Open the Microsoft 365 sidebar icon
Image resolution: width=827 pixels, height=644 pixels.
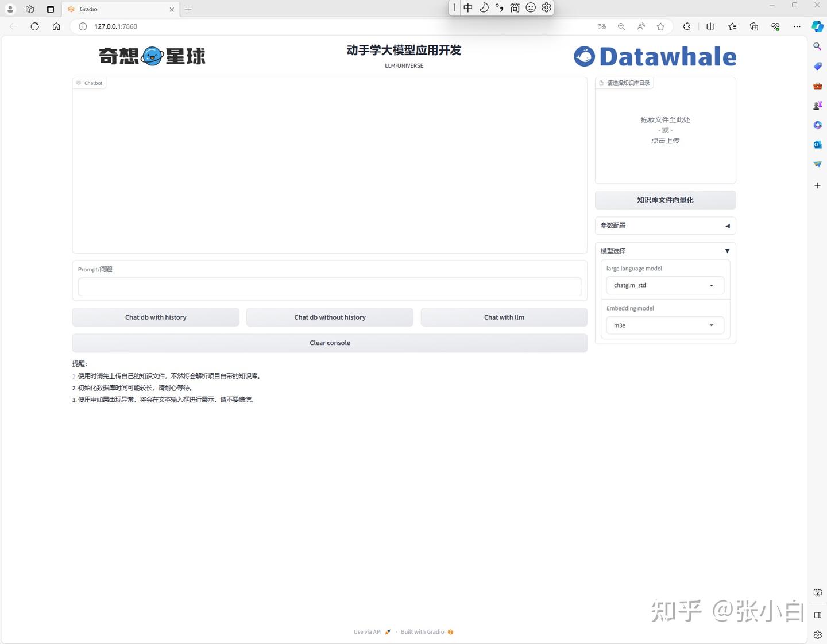click(817, 125)
